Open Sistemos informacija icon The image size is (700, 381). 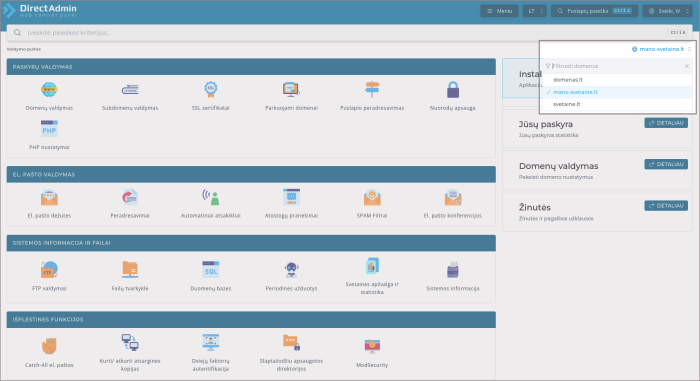point(453,270)
